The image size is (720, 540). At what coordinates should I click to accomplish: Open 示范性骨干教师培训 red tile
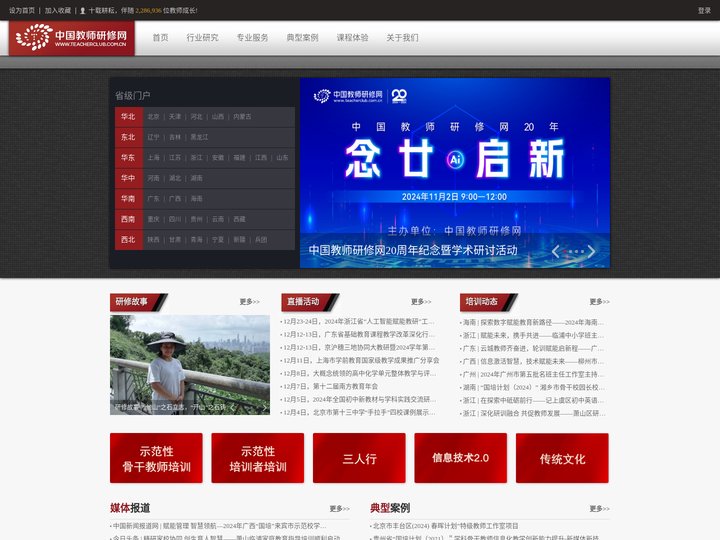(156, 458)
